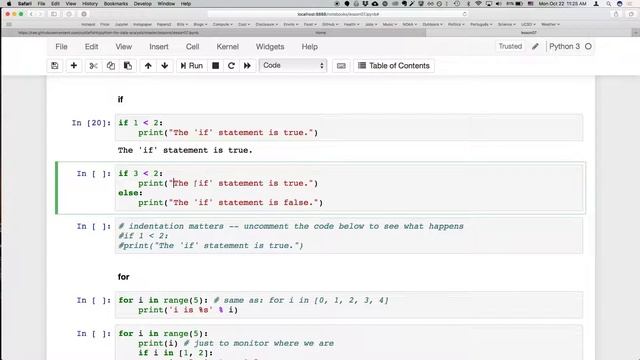This screenshot has height=360, width=640.
Task: Open the notebook File menu
Action: pos(61,47)
